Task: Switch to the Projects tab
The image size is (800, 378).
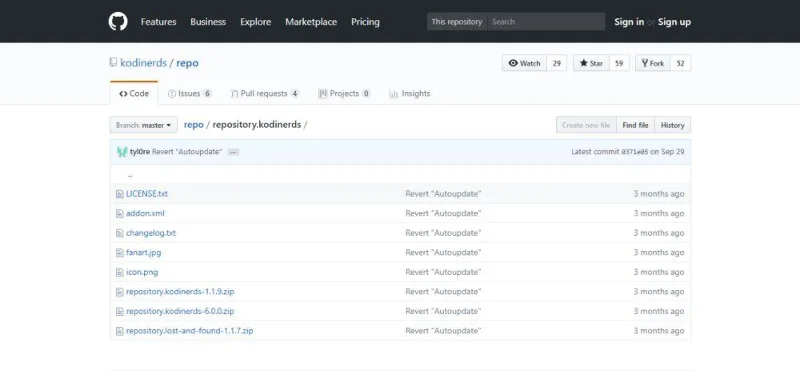Action: pos(344,93)
